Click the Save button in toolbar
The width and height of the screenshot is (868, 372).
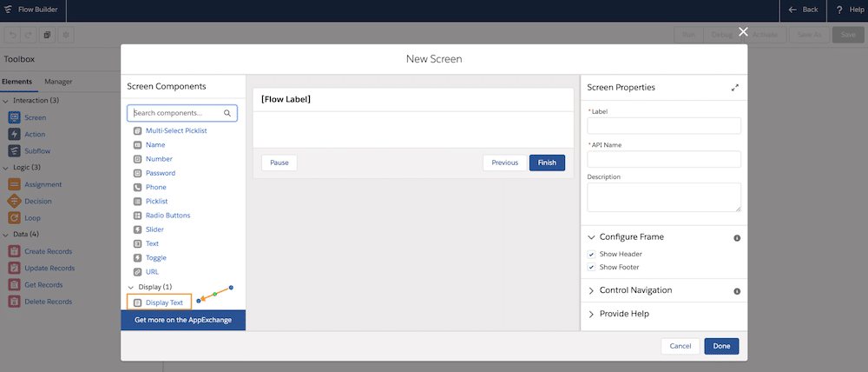847,35
